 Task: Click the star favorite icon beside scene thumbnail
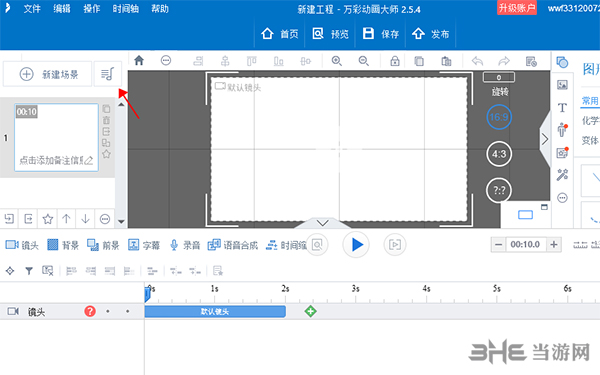(106, 154)
